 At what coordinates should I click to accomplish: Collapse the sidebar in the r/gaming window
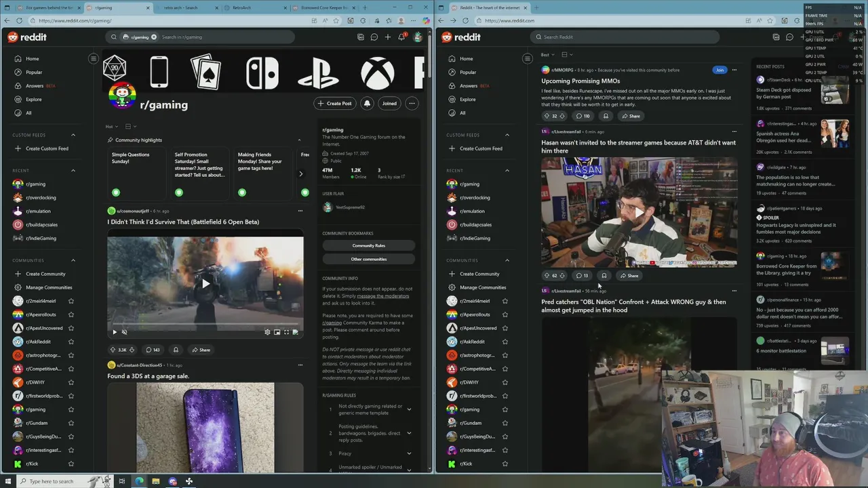(94, 59)
